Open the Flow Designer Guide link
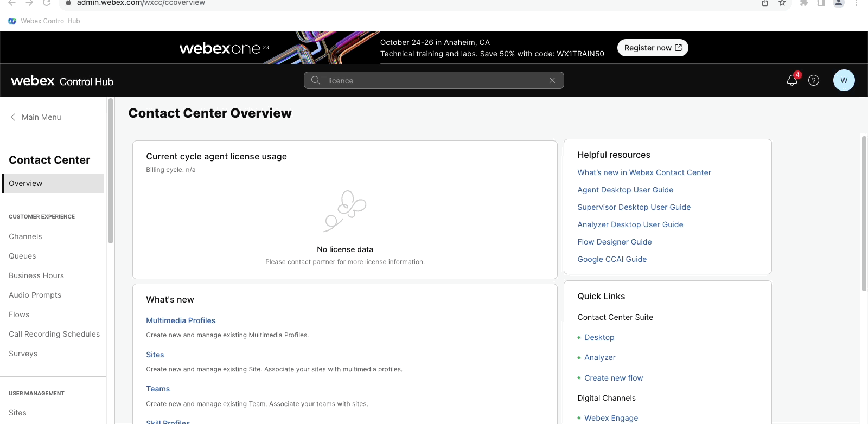The width and height of the screenshot is (868, 424). (x=614, y=242)
